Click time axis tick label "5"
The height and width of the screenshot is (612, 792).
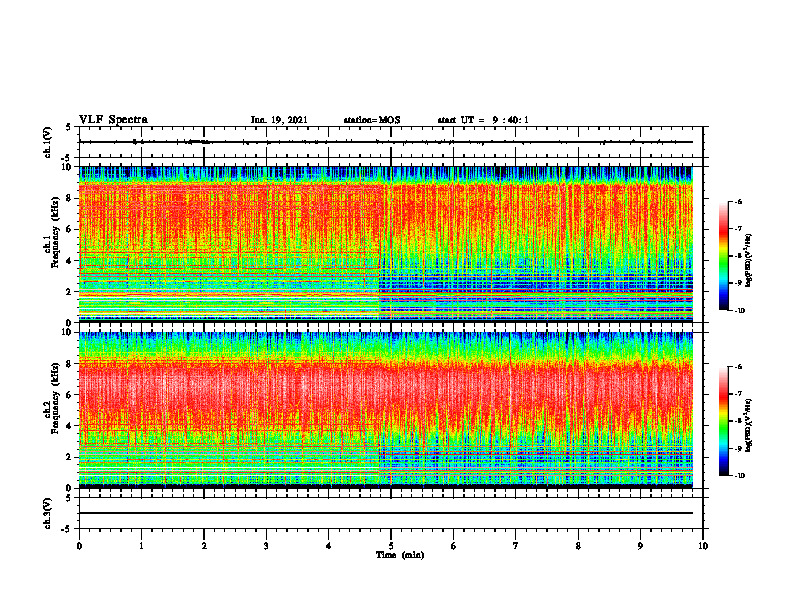391,546
